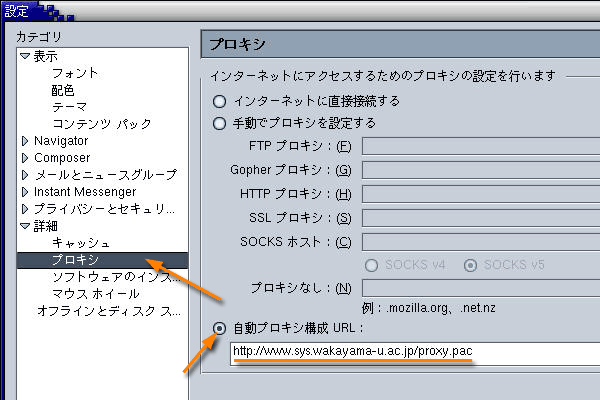Screen dimensions: 600x400
Task: Expand the Navigator category
Action: point(25,141)
